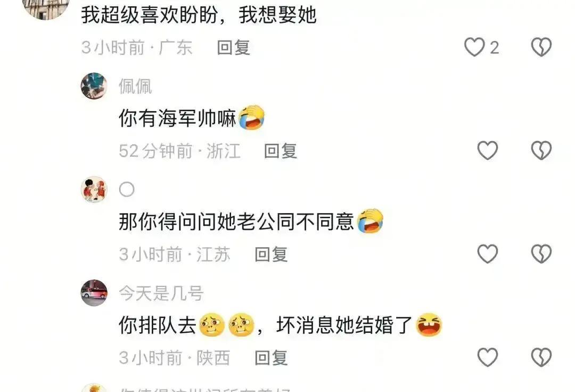
Task: Dislike 今天是几号's comment from 陕西
Action: coord(541,357)
